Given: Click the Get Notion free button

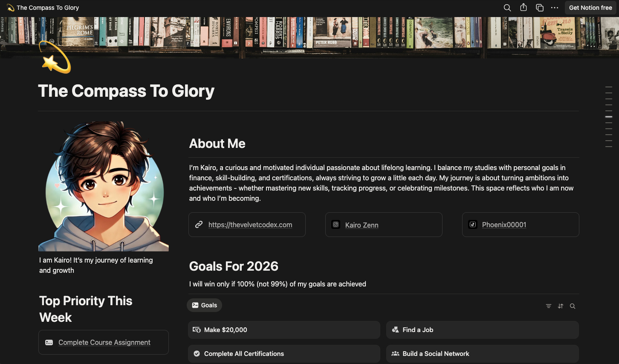Looking at the screenshot, I should [x=590, y=8].
